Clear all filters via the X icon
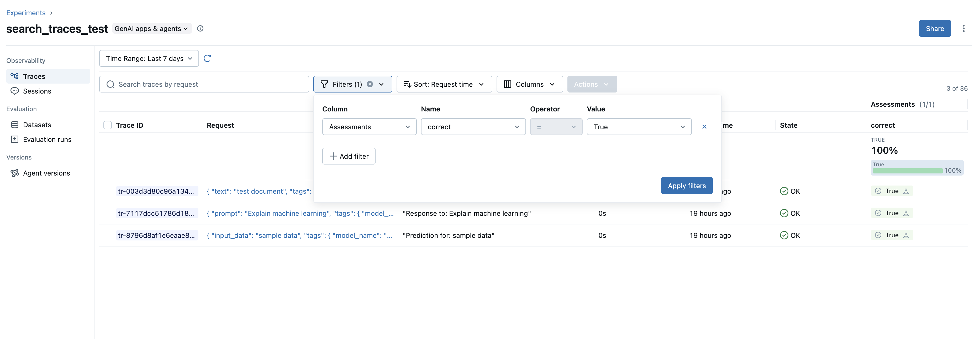Viewport: 980px width, 339px height. pos(369,84)
